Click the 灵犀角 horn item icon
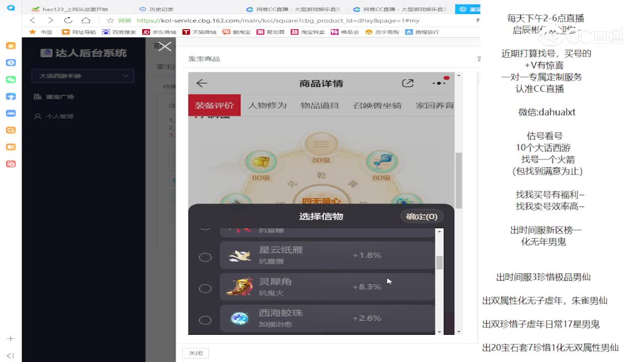Viewport: 644px width, 362px height. [x=240, y=287]
